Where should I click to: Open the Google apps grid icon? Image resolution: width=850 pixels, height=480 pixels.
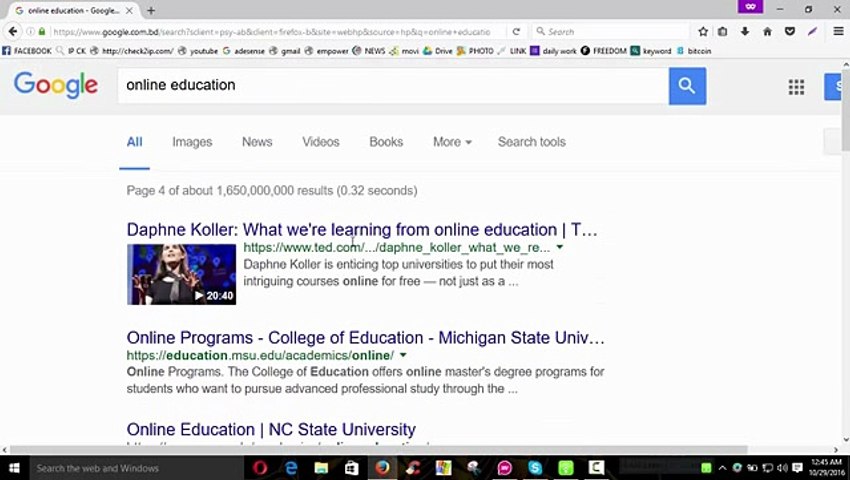(796, 87)
